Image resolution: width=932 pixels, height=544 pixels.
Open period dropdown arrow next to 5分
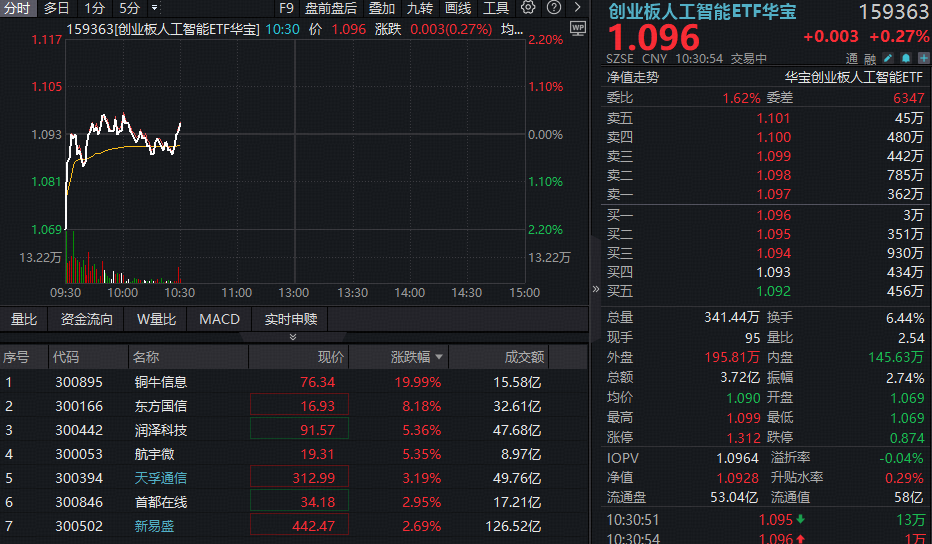(153, 8)
